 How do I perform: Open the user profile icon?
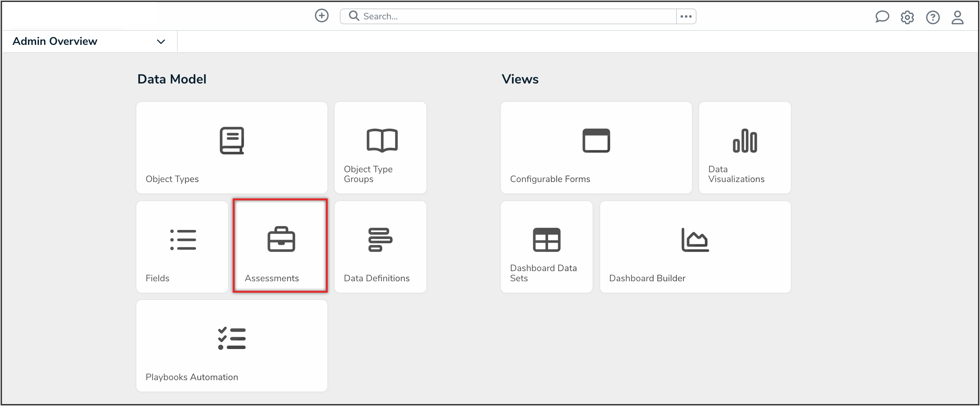click(x=957, y=17)
